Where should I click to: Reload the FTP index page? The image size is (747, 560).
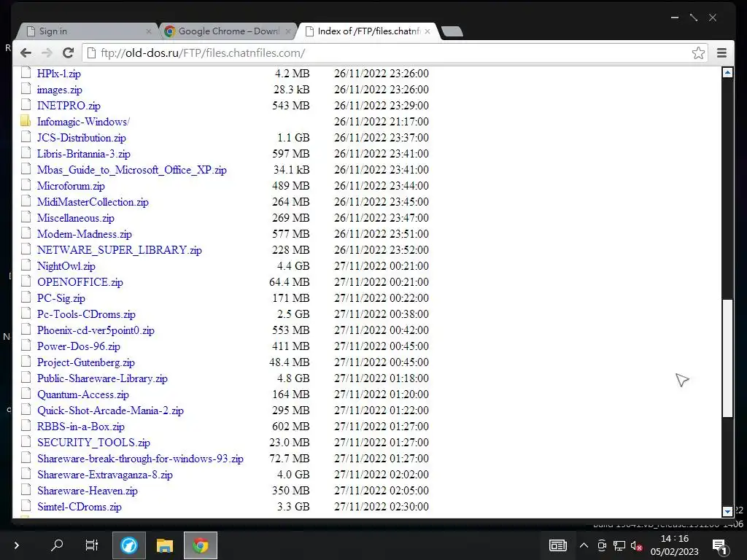click(x=68, y=52)
